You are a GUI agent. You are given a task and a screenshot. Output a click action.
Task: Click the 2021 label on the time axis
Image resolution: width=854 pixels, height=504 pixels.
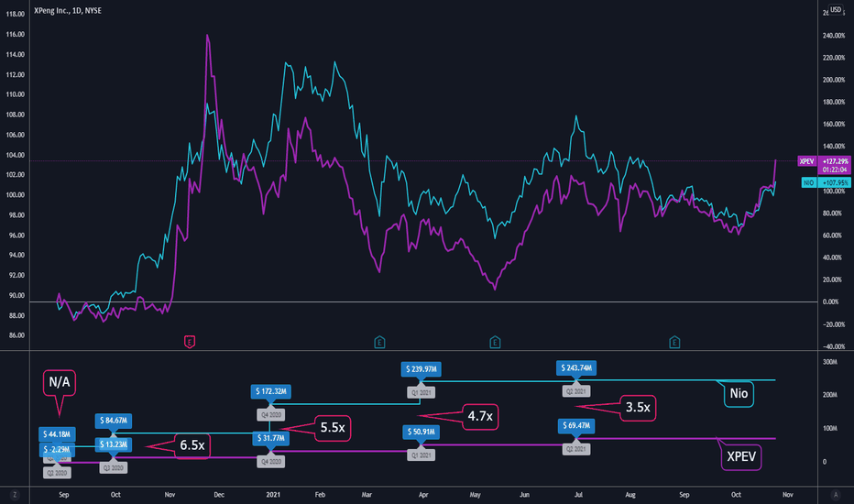(x=273, y=495)
